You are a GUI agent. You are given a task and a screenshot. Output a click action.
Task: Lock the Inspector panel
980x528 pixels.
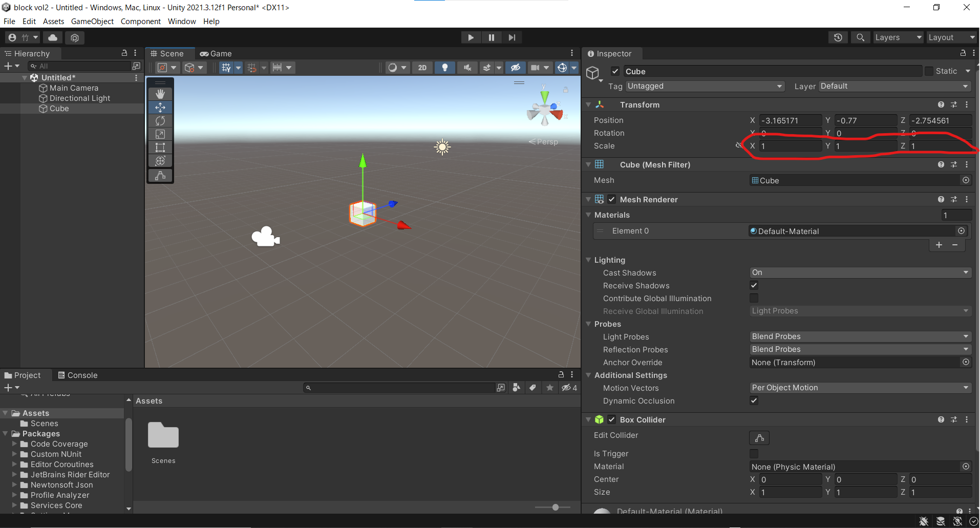[963, 53]
